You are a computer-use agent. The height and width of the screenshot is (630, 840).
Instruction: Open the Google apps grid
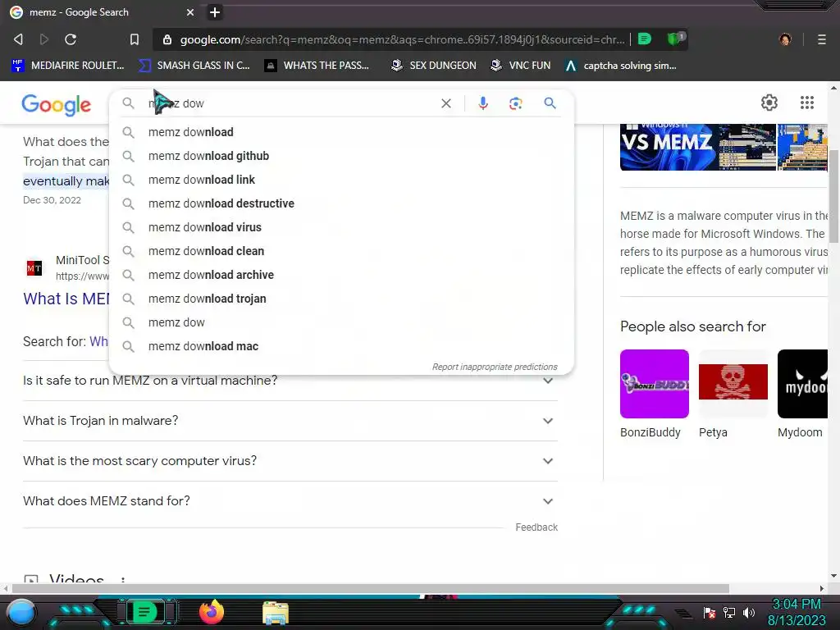click(807, 103)
